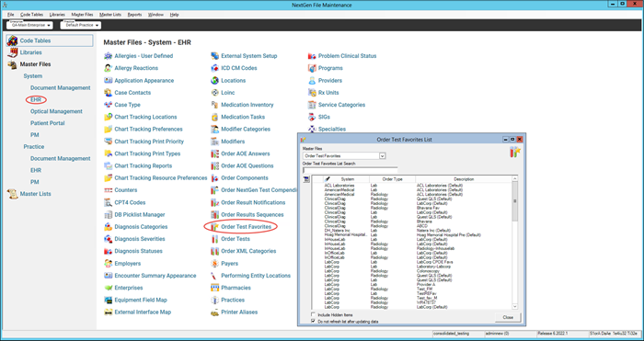The image size is (644, 341).
Task: Click the Allergies - User Defined icon
Action: [108, 56]
